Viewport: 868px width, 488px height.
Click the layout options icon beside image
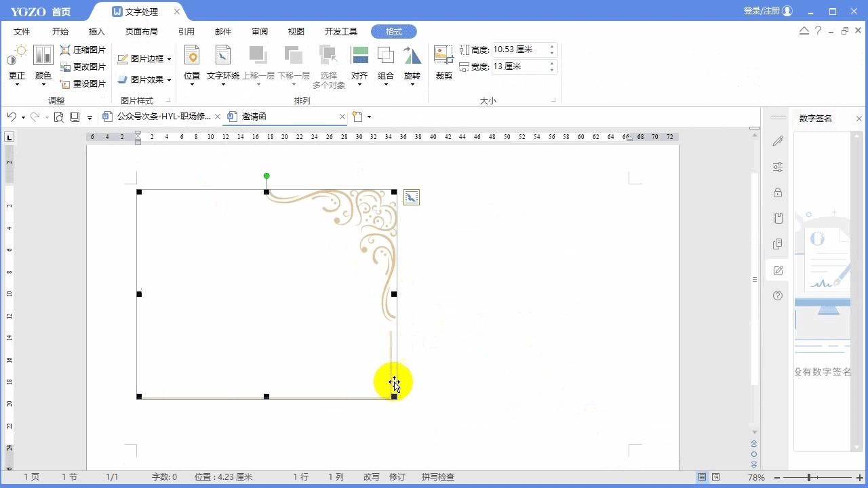click(411, 197)
